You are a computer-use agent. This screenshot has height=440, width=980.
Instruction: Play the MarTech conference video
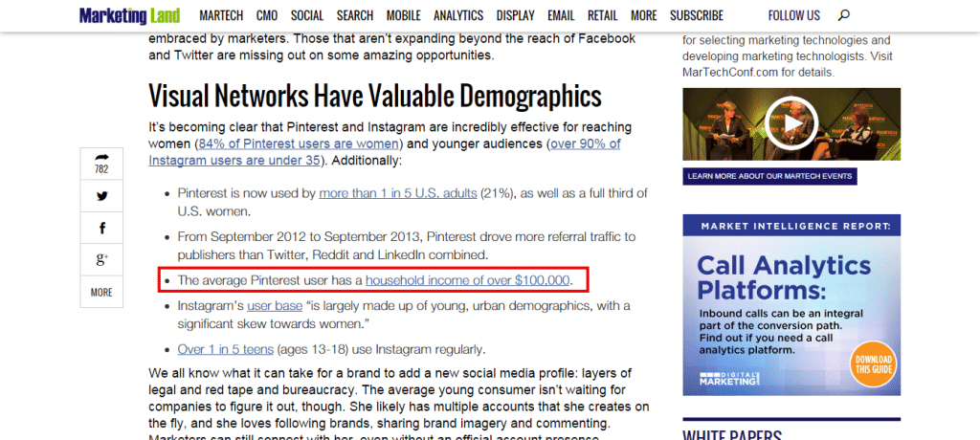[x=791, y=123]
